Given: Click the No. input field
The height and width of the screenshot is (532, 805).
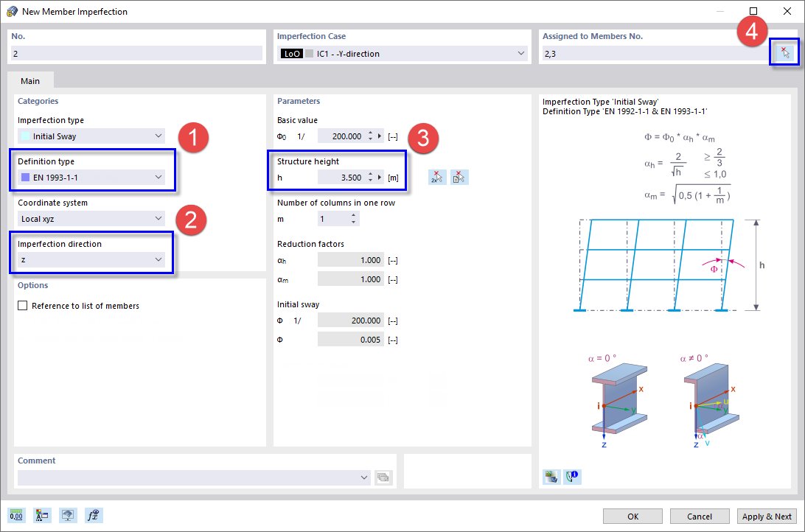Looking at the screenshot, I should point(136,53).
